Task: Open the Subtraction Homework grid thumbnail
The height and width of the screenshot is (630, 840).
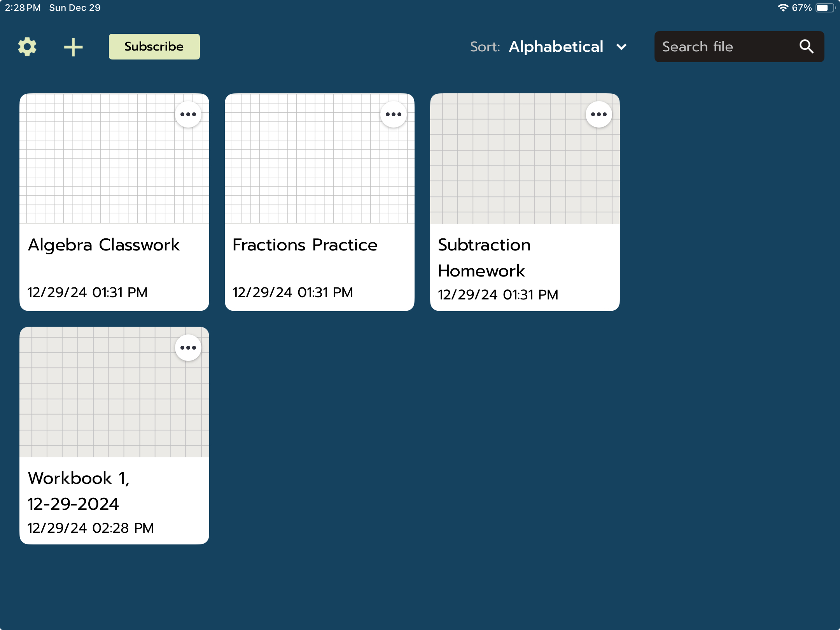Action: pos(513,163)
